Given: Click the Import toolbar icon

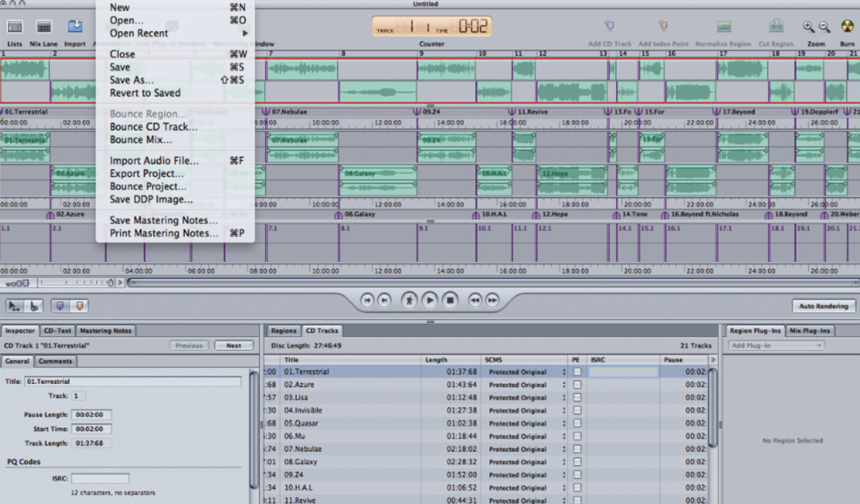Looking at the screenshot, I should coord(75,26).
